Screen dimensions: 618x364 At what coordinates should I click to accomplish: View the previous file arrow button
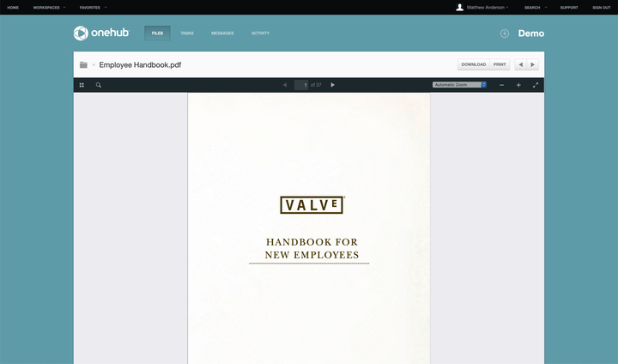521,64
